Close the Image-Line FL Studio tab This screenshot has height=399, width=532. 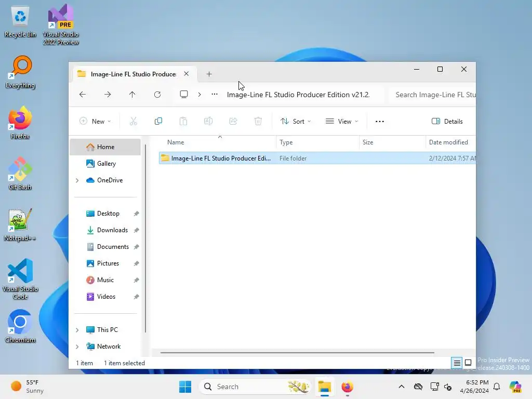pyautogui.click(x=187, y=74)
